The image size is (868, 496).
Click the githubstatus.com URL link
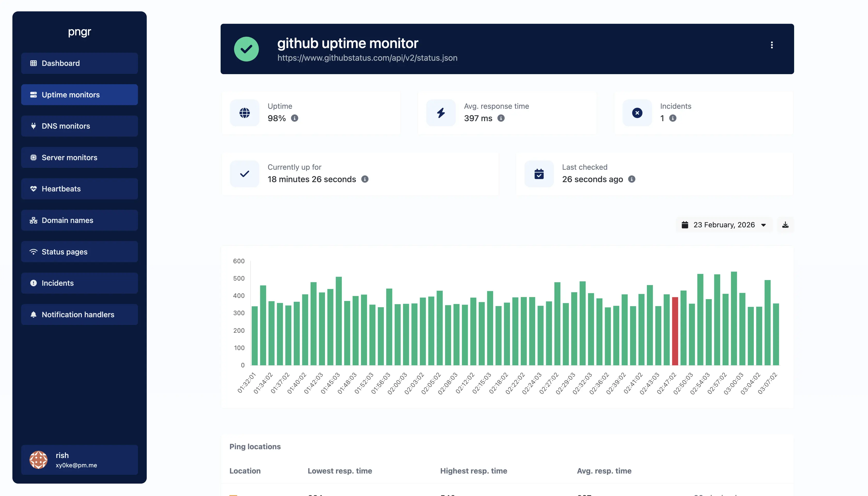click(367, 58)
